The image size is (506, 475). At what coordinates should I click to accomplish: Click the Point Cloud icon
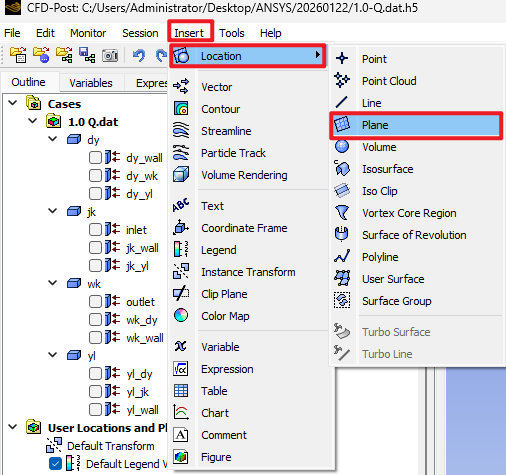[x=342, y=80]
